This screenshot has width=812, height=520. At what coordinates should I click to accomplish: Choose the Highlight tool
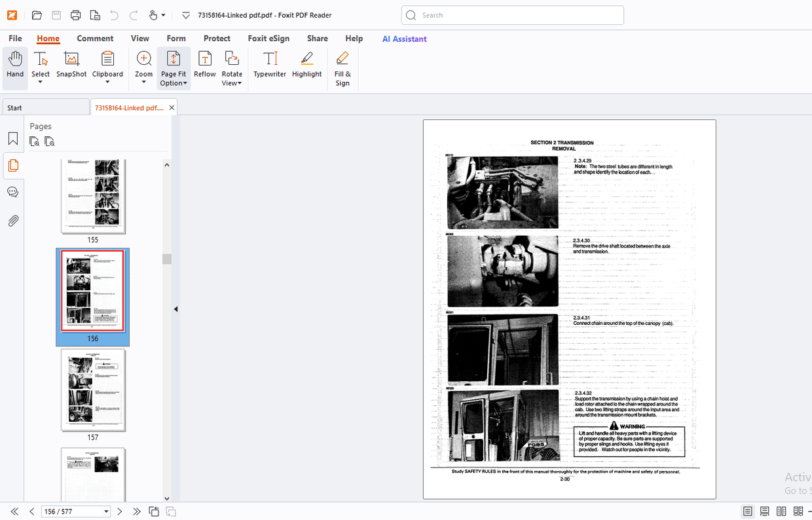pyautogui.click(x=306, y=65)
